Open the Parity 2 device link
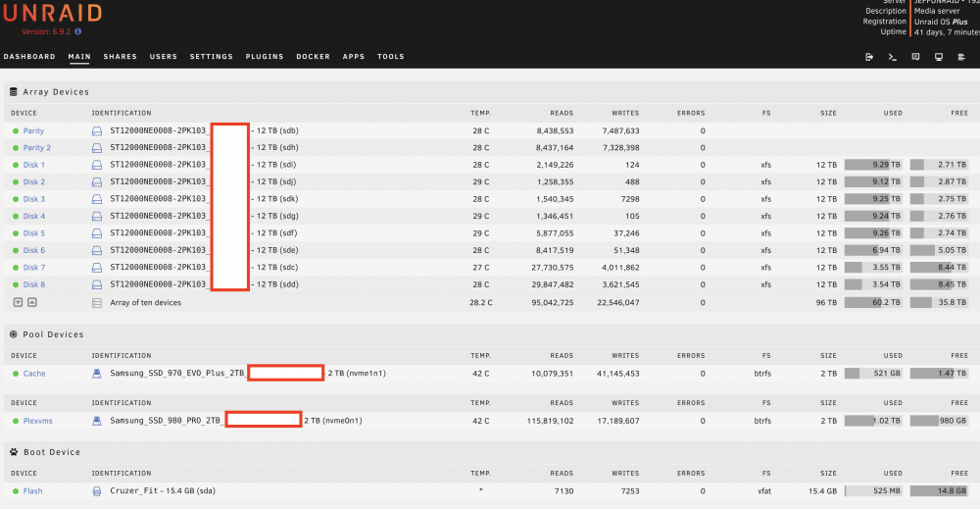This screenshot has height=509, width=980. pyautogui.click(x=37, y=148)
